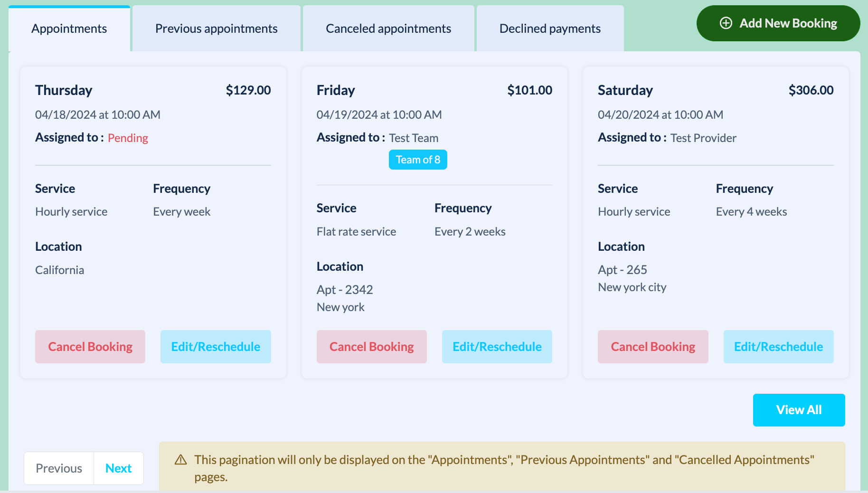Click the Saturday $306.00 price
This screenshot has height=493, width=868.
point(811,90)
